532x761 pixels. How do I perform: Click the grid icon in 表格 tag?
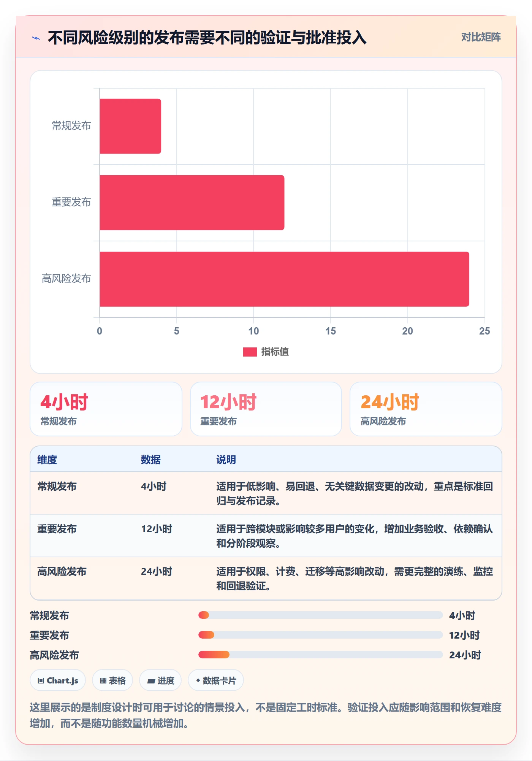point(103,681)
